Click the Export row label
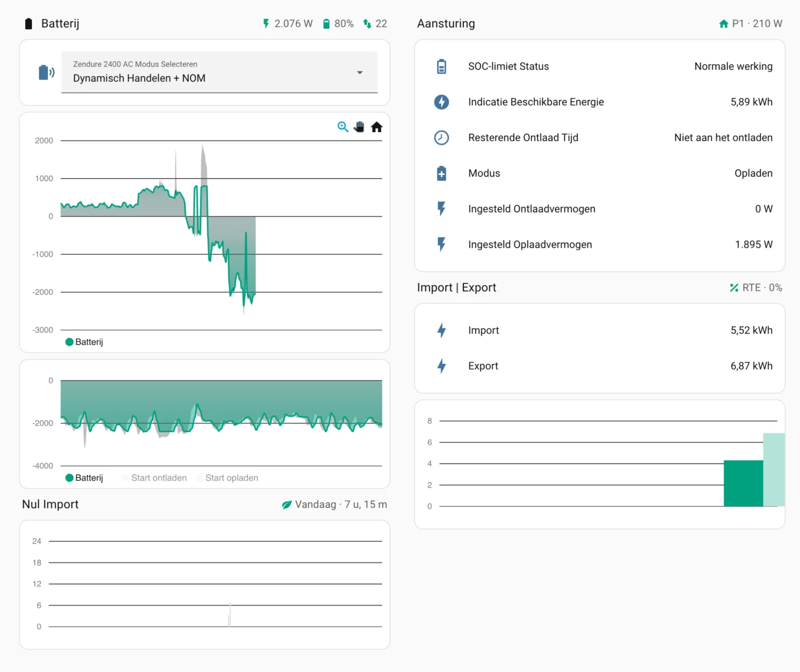This screenshot has height=672, width=800. 483,366
